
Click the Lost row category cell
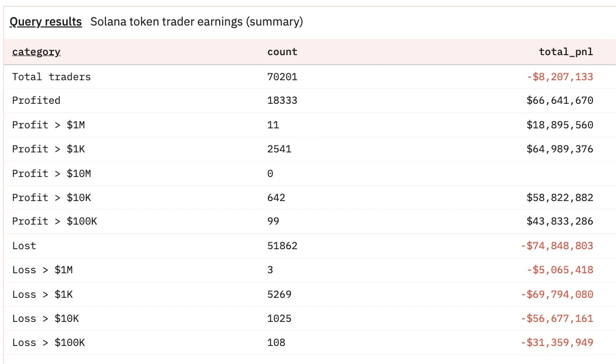[x=24, y=246]
